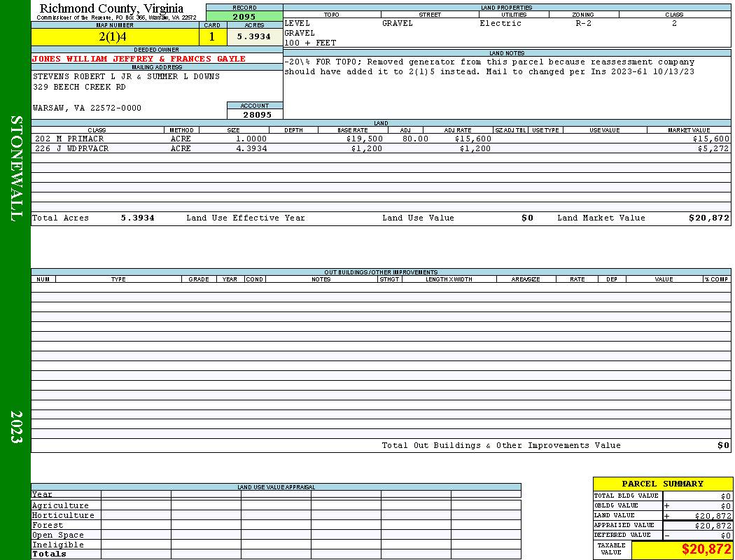Select deeded owner JONES WILLIAM JEFFREY & FRANCES GAYLE
The width and height of the screenshot is (735, 560).
click(x=139, y=59)
